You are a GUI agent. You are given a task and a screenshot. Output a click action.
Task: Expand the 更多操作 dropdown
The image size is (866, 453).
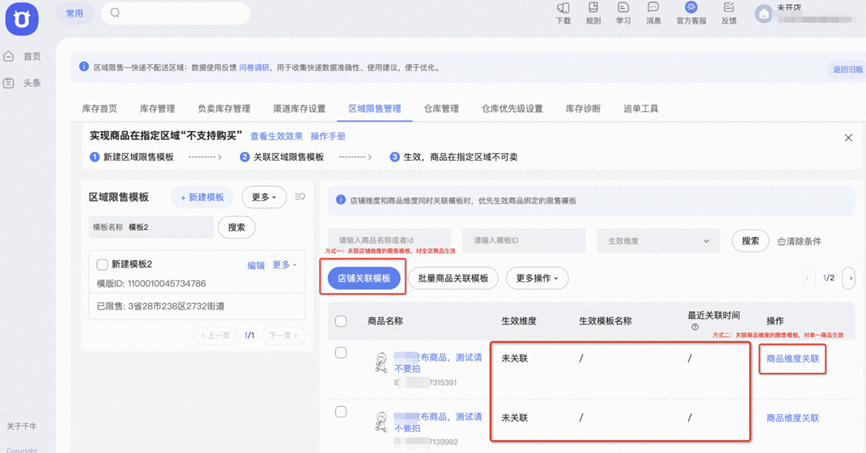pos(537,278)
